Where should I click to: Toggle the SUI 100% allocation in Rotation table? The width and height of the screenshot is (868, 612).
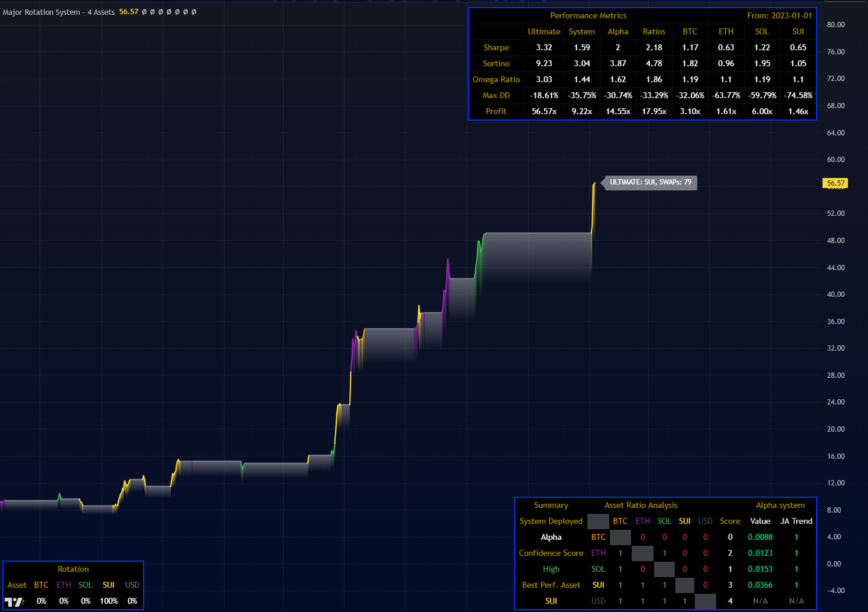tap(109, 601)
